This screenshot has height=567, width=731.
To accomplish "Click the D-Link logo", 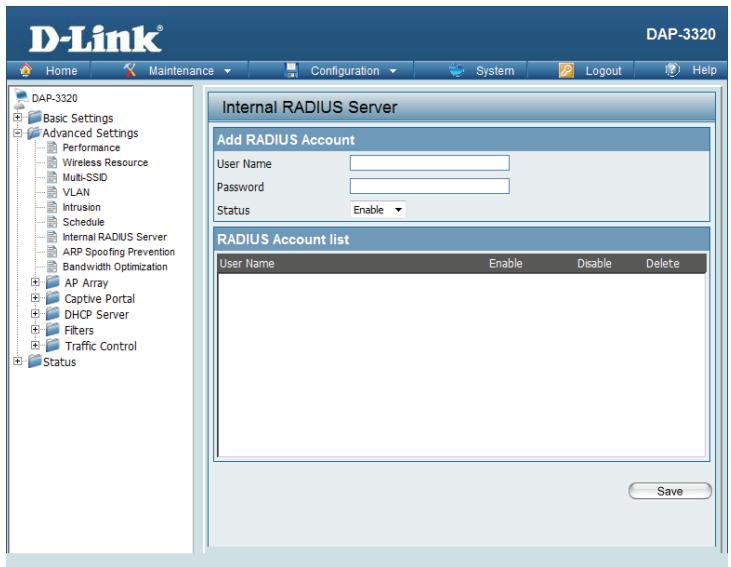I will coord(96,39).
